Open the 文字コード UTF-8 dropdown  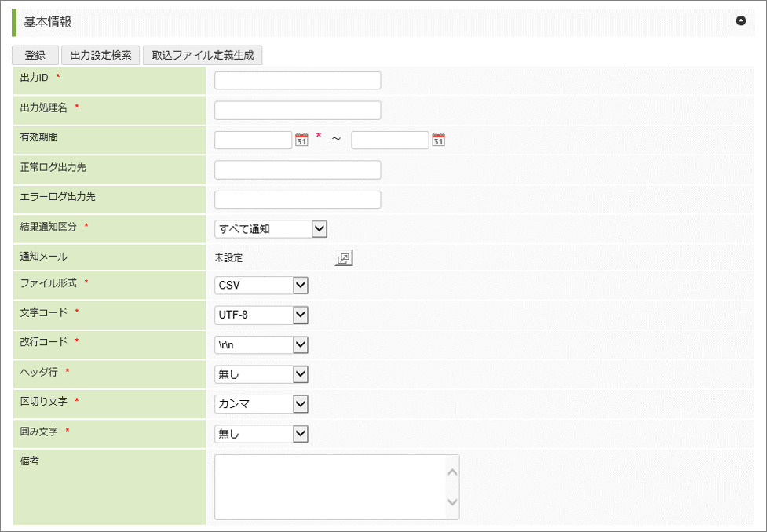point(261,315)
